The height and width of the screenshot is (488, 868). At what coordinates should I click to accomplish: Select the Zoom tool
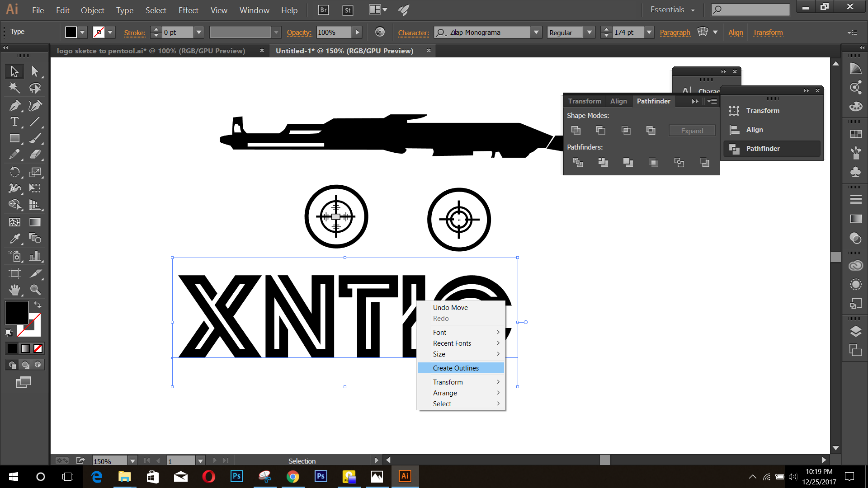point(35,290)
